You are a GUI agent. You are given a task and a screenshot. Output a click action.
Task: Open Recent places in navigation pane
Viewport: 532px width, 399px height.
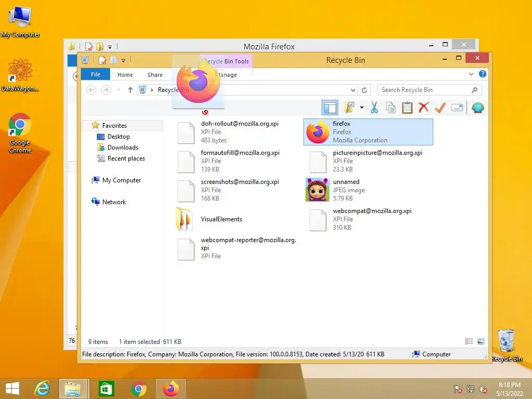pyautogui.click(x=126, y=158)
